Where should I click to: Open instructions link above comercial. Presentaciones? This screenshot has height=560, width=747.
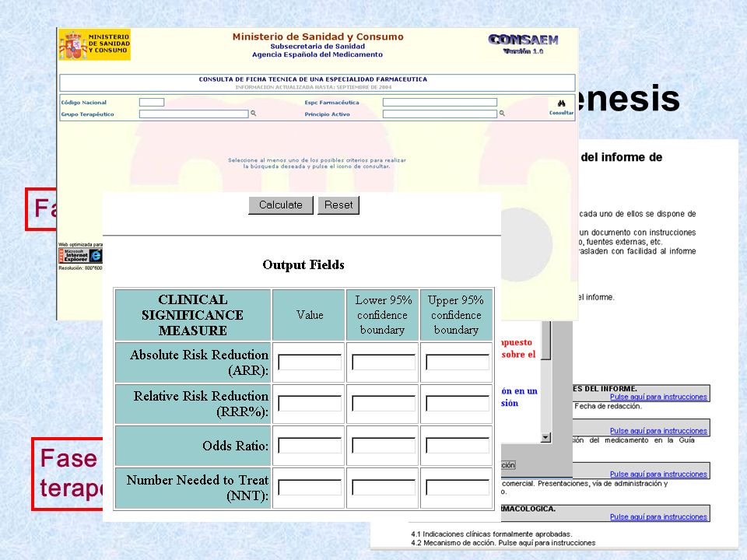click(658, 474)
